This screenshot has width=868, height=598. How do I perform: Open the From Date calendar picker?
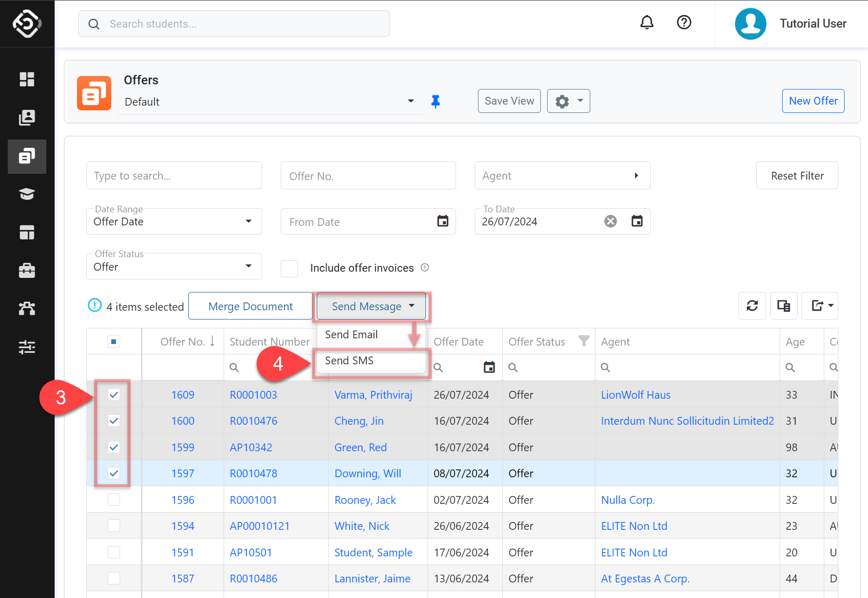click(x=443, y=221)
